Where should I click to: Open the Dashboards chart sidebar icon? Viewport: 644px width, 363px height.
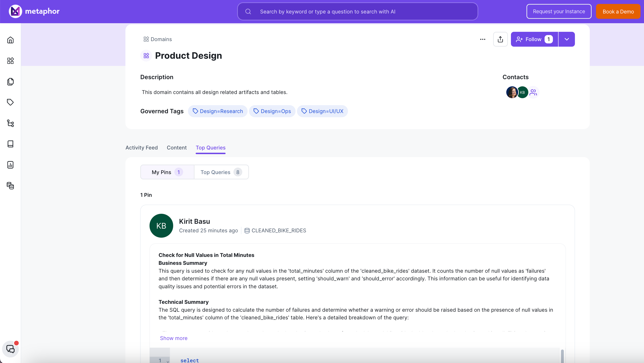[x=10, y=165]
